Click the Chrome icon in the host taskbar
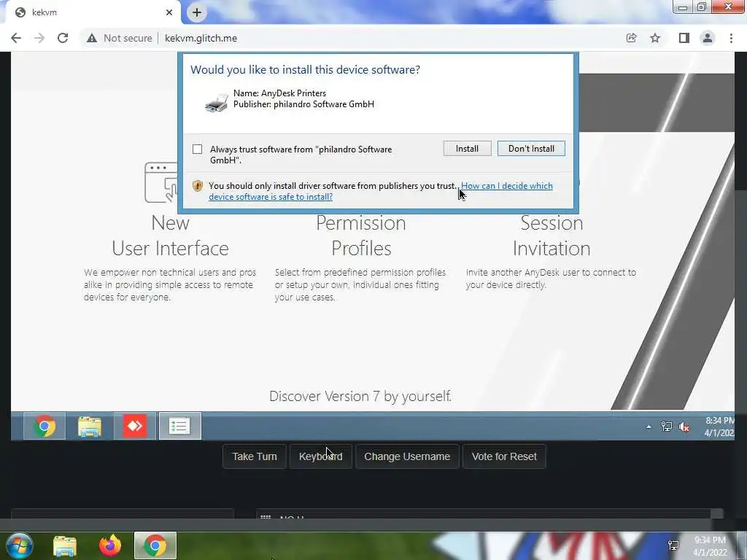 coord(155,545)
